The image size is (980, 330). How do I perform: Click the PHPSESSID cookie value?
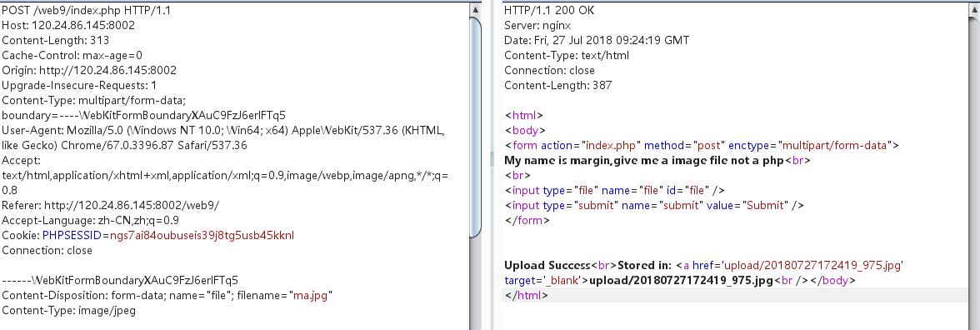tap(202, 236)
